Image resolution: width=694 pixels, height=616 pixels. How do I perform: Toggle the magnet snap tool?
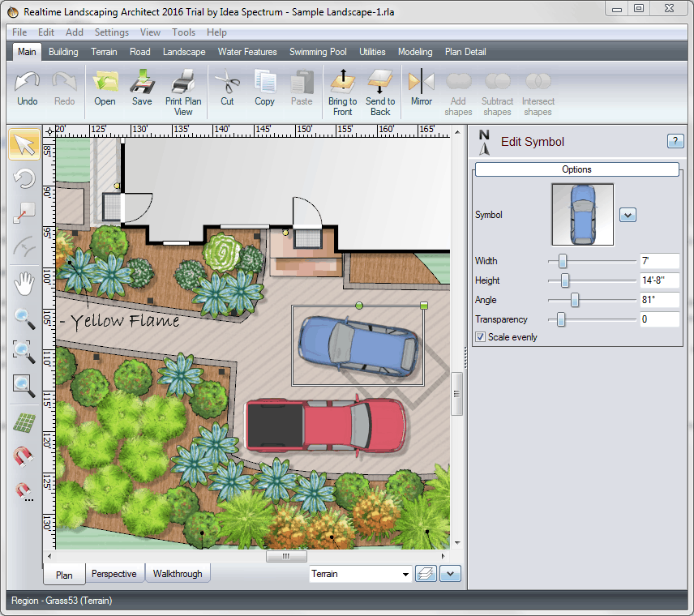point(24,457)
